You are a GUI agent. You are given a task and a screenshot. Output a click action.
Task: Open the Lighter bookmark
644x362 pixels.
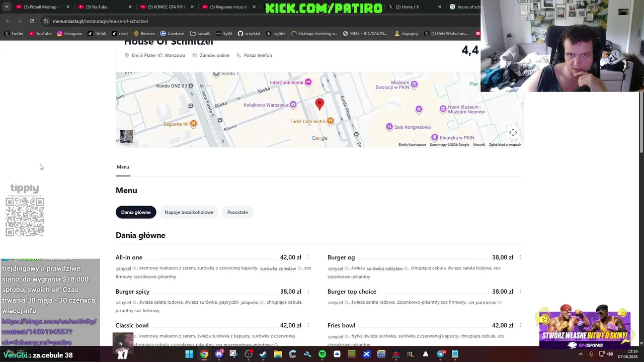[x=276, y=34]
